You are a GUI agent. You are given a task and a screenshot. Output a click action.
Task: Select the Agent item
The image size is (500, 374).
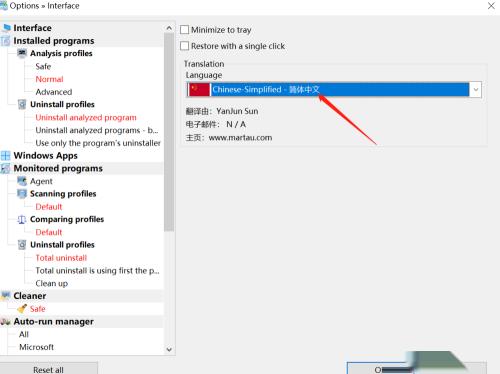(41, 181)
